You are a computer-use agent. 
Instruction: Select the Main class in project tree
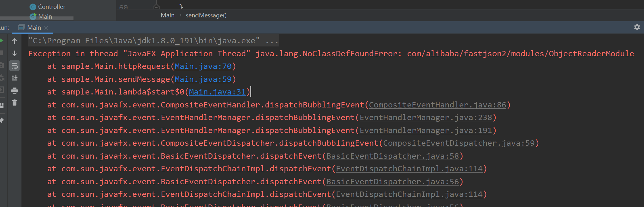[x=41, y=16]
